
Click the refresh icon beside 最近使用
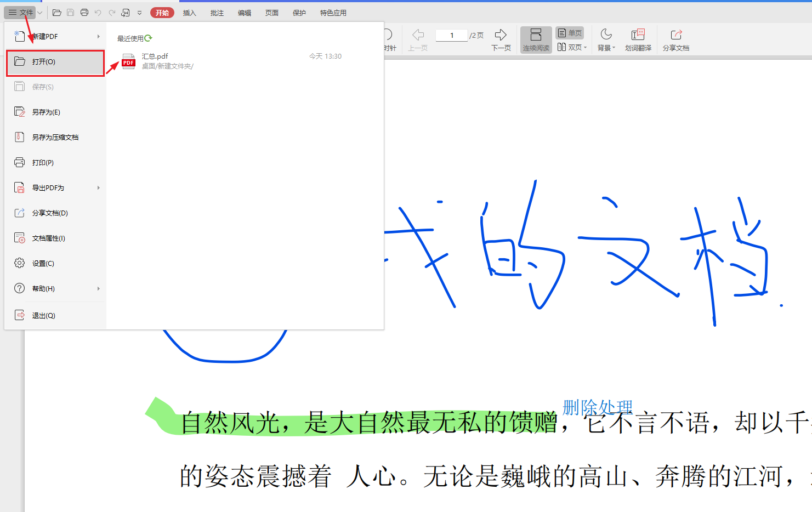(149, 38)
